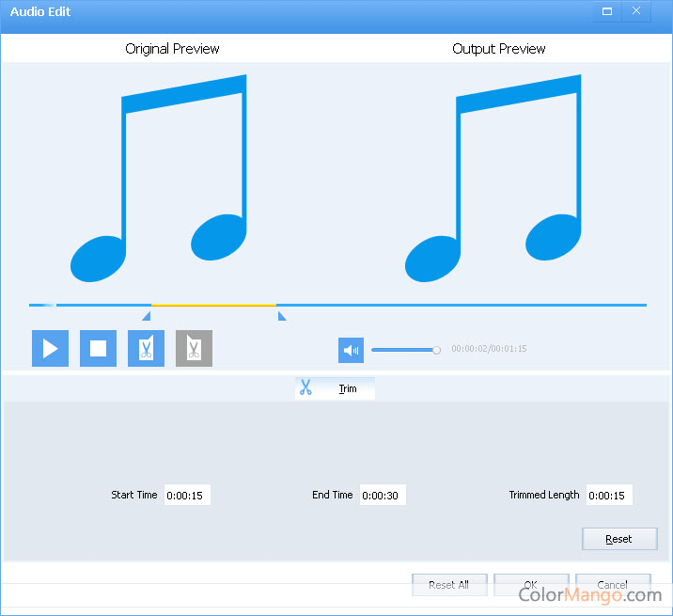Select the left trim start marker on the timeline
The height and width of the screenshot is (616, 673).
pyautogui.click(x=147, y=316)
